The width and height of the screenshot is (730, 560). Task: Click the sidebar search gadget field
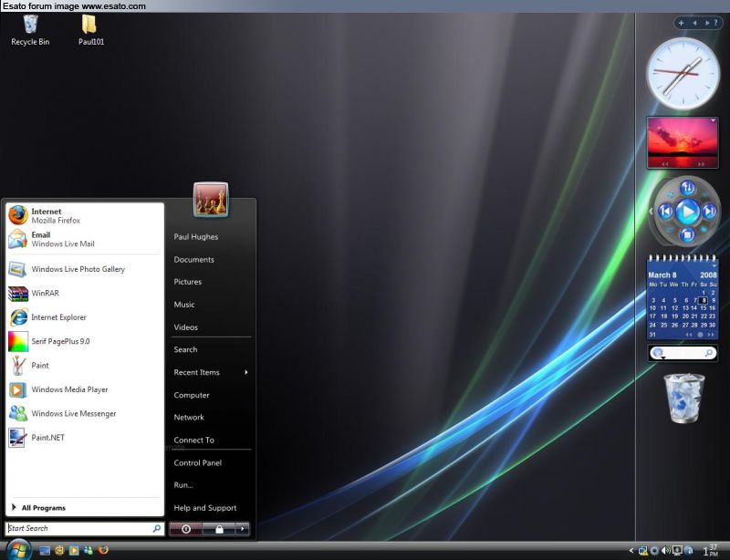[x=684, y=353]
